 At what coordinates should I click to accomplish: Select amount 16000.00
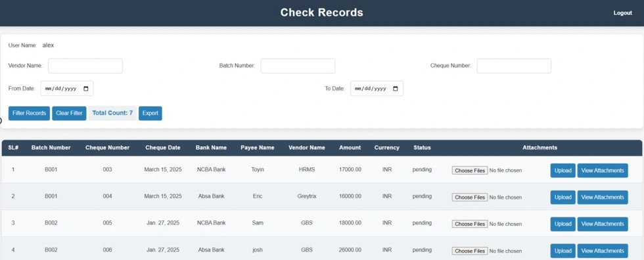coord(350,196)
